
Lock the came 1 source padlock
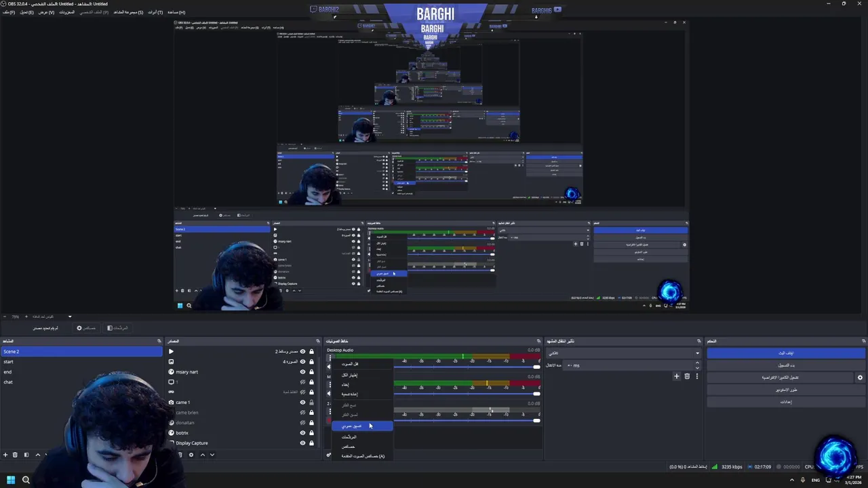click(x=311, y=402)
